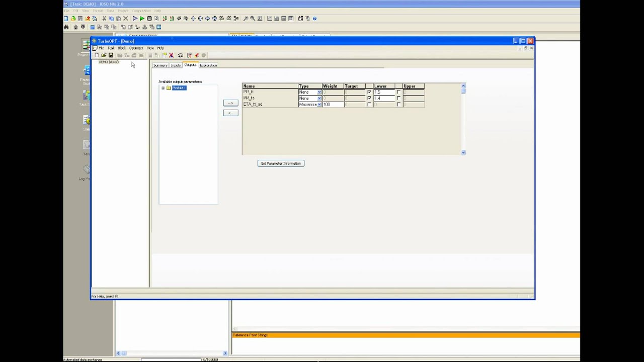The height and width of the screenshot is (362, 644).
Task: Click the Get Parameter Information button
Action: (x=281, y=163)
